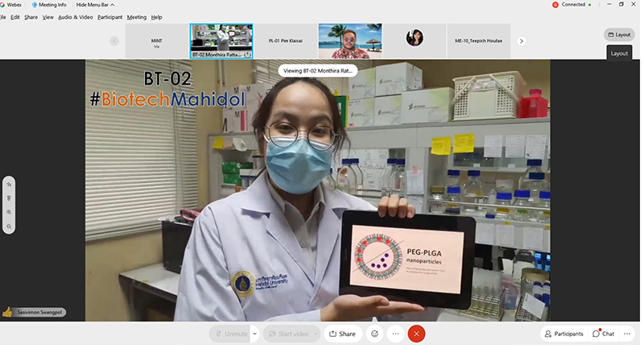The height and width of the screenshot is (345, 644).
Task: Click the Layout button
Action: pos(619,35)
